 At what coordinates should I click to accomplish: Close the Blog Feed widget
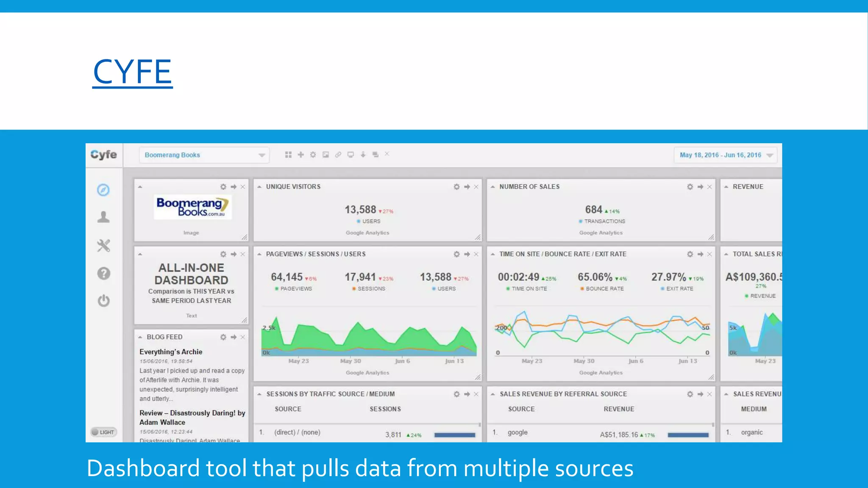pyautogui.click(x=243, y=337)
